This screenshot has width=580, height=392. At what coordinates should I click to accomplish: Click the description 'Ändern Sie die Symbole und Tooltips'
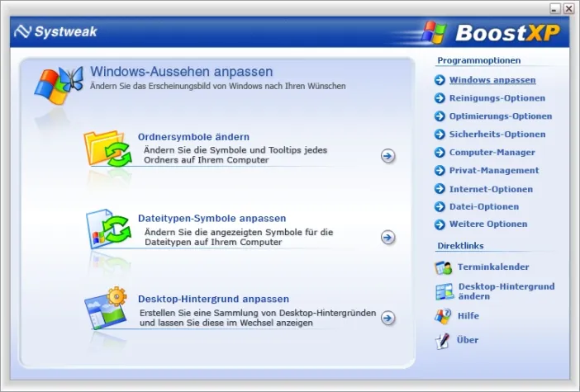[235, 155]
